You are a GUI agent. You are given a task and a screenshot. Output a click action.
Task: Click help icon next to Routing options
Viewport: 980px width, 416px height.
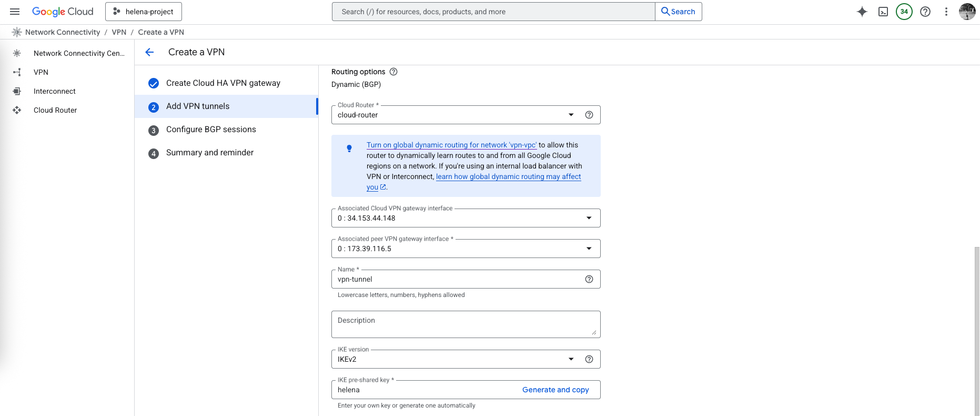point(393,72)
